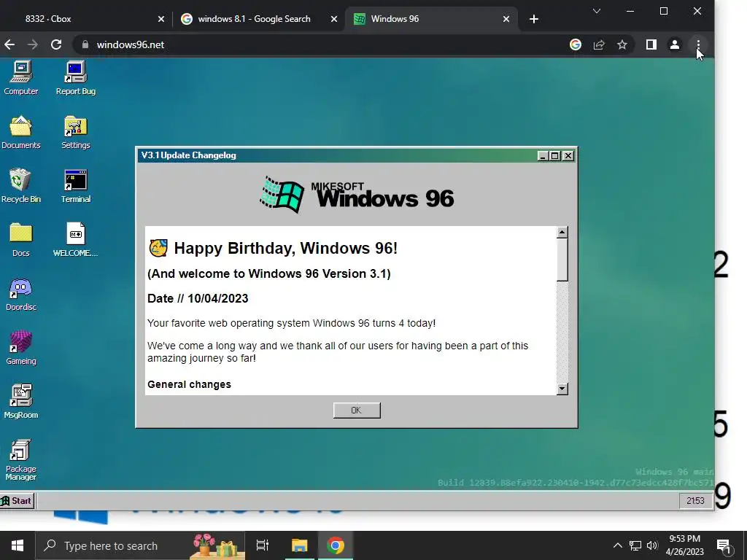Open the network tray icon

[x=635, y=545]
